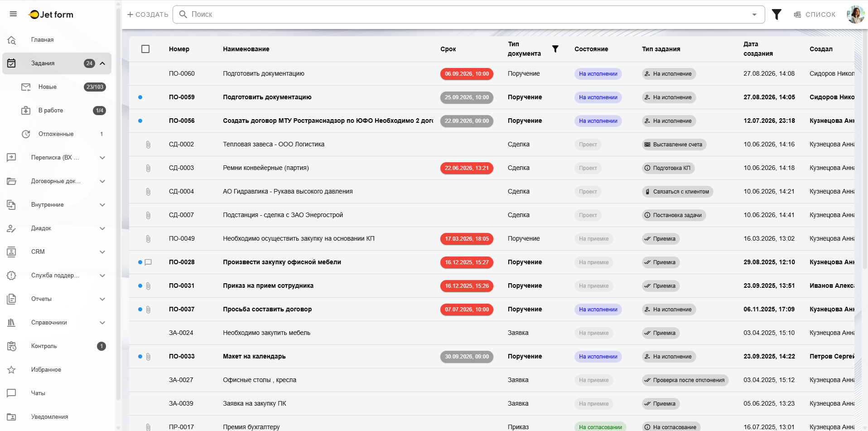The image size is (868, 431).
Task: Click the Отложенные clock icon
Action: tap(26, 134)
